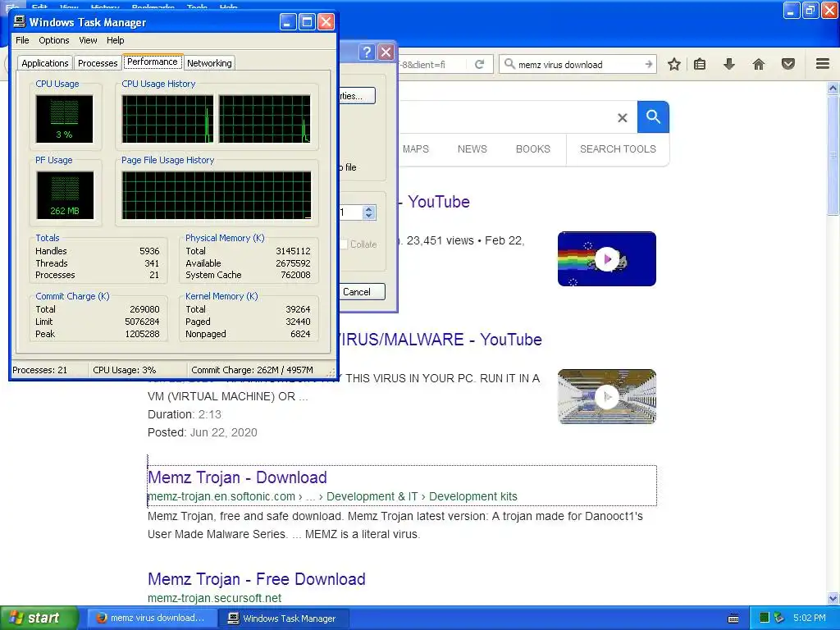
Task: Click the Kernel Memory Nonpaged value 6824
Action: click(300, 334)
